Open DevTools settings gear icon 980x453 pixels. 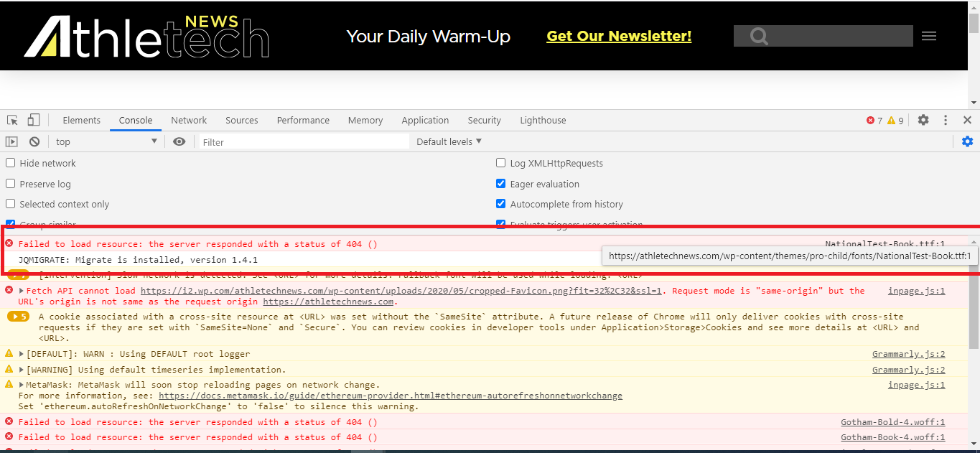923,120
